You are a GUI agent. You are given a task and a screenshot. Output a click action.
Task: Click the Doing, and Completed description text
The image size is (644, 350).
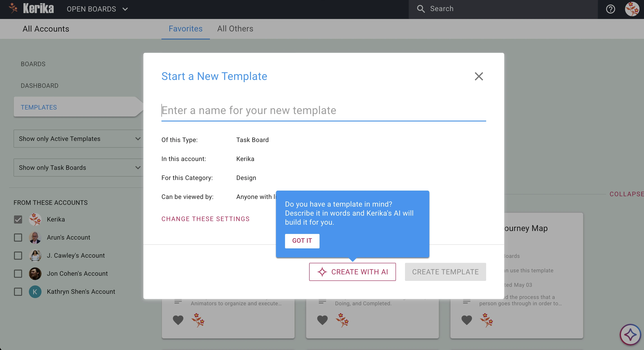point(363,303)
